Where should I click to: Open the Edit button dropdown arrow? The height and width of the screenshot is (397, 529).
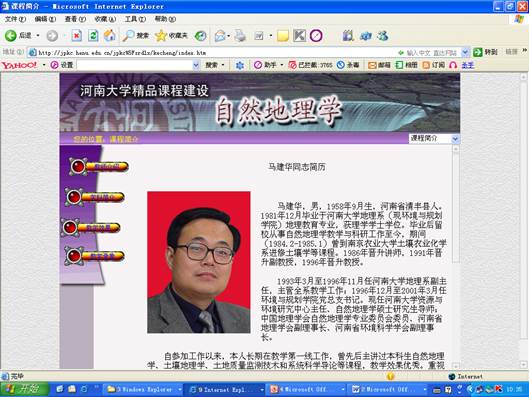point(271,36)
